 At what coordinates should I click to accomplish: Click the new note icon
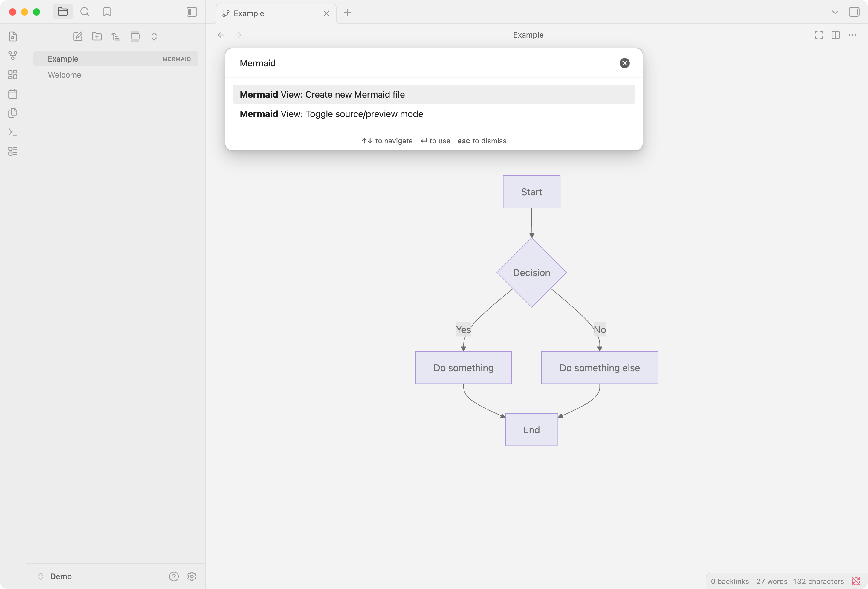pyautogui.click(x=78, y=36)
